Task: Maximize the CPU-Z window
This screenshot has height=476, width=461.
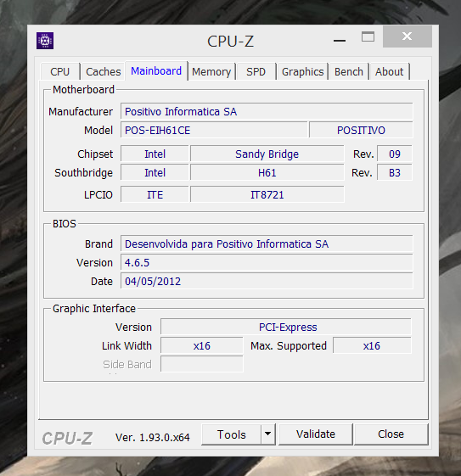Action: pos(368,37)
